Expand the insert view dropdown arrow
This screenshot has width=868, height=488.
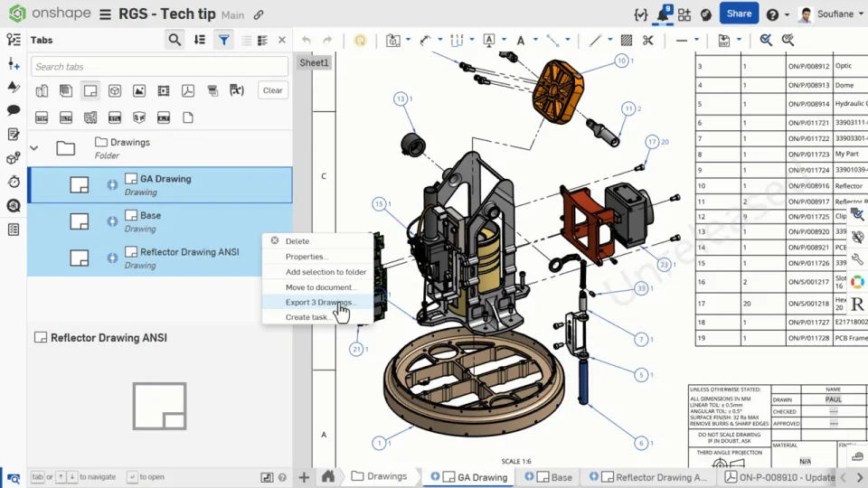pos(408,40)
